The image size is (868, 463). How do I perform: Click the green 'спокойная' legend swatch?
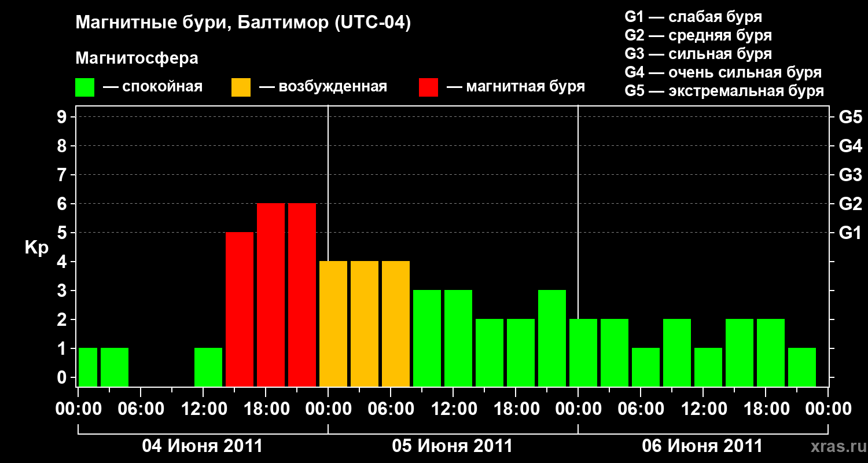pos(84,87)
